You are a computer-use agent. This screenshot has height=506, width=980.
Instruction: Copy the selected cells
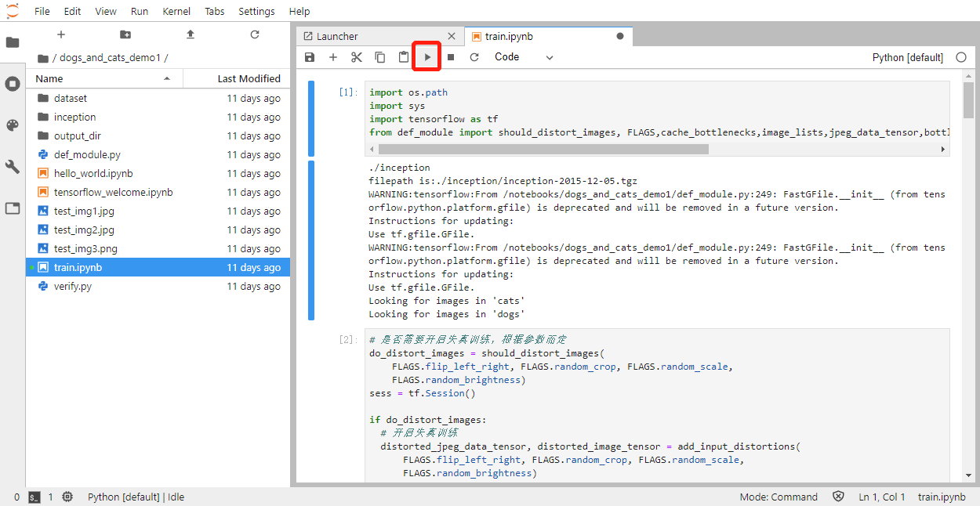[x=380, y=56]
